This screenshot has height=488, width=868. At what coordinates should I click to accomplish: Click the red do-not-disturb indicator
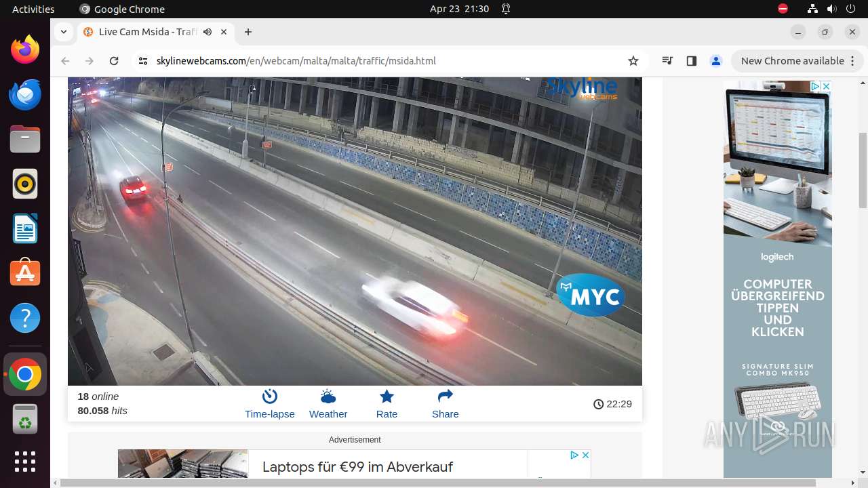(x=783, y=9)
